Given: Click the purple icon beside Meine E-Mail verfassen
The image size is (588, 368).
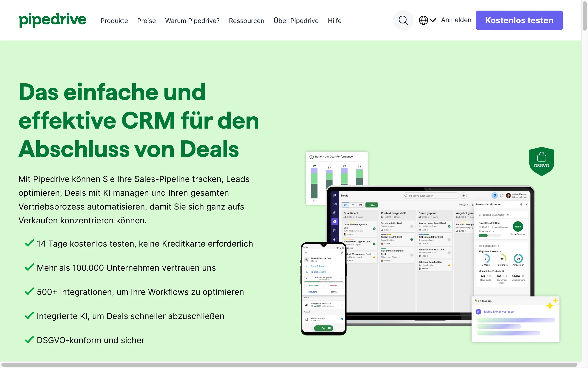Looking at the screenshot, I should tap(478, 311).
